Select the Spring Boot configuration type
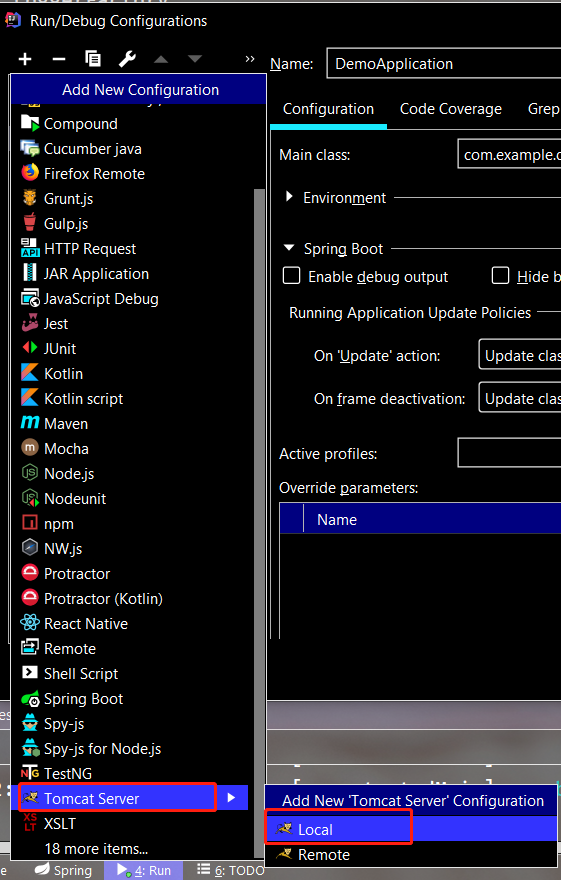561x880 pixels. pos(83,699)
